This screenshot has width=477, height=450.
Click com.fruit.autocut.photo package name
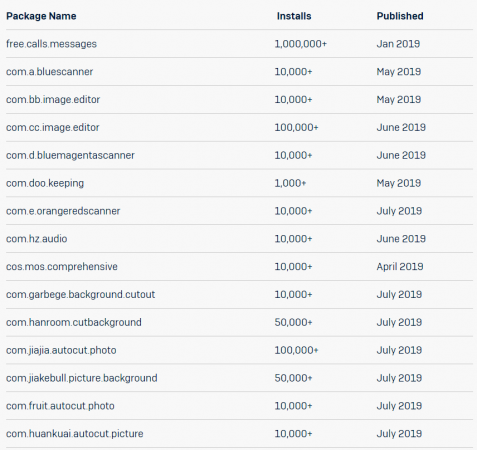click(x=60, y=406)
